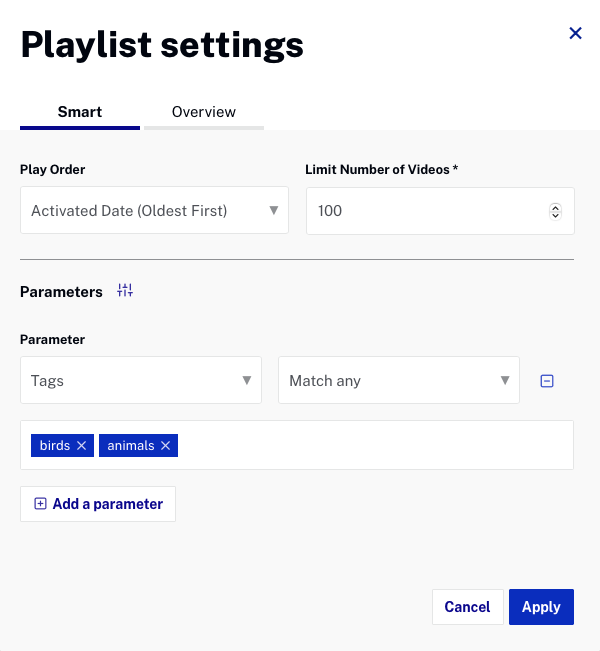Decrease video limit with stepper down arrow

click(556, 215)
